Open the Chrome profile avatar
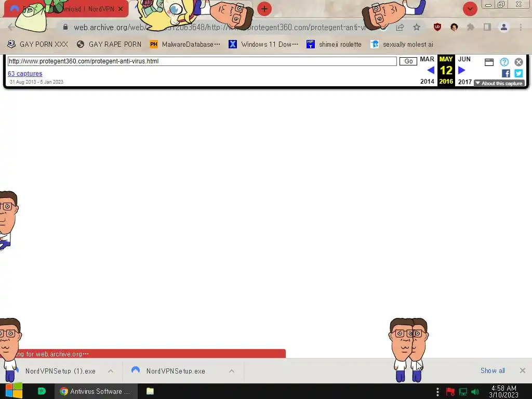The width and height of the screenshot is (532, 399). click(x=504, y=27)
